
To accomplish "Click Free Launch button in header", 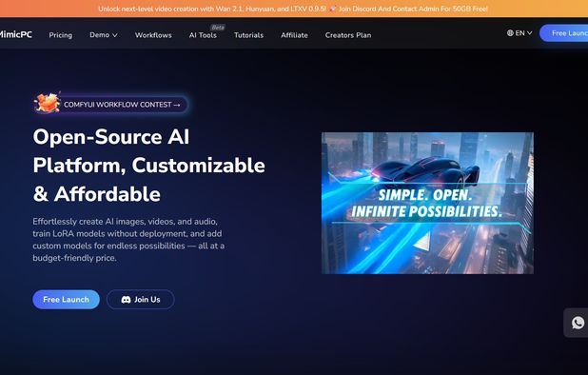I will click(563, 33).
